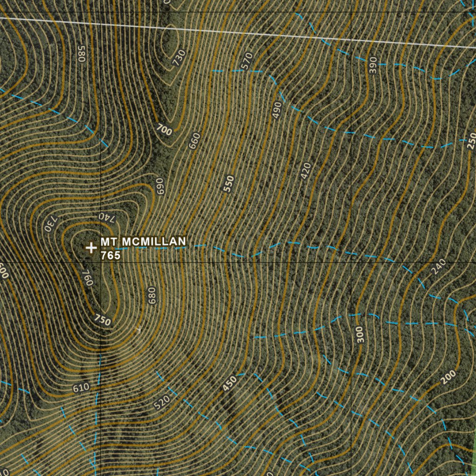
Task: Select the 760 contour label near summit
Action: click(x=87, y=278)
